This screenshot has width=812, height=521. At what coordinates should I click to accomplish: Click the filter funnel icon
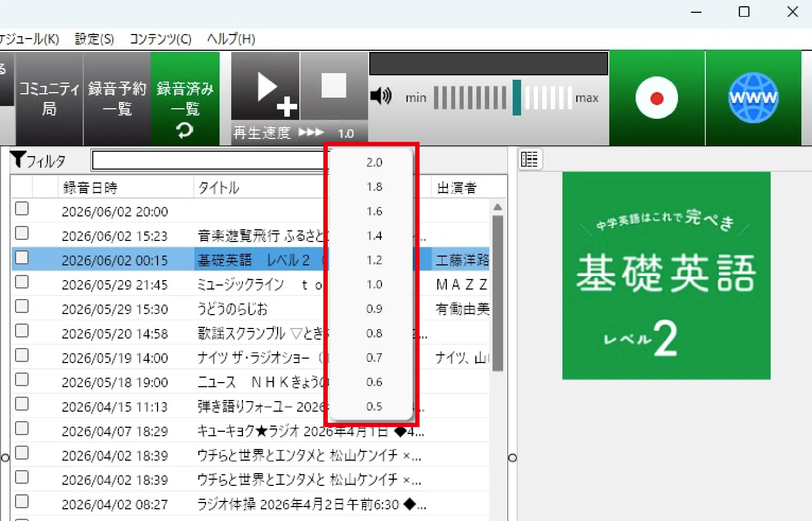pos(18,160)
